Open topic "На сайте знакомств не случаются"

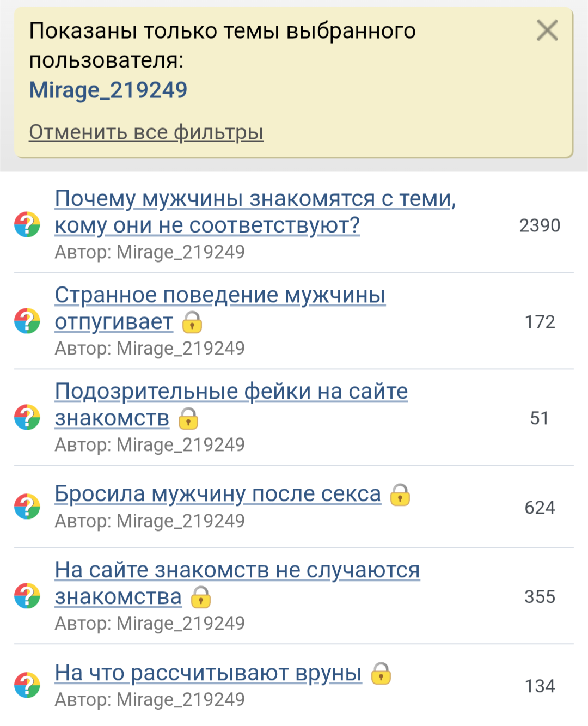(237, 571)
